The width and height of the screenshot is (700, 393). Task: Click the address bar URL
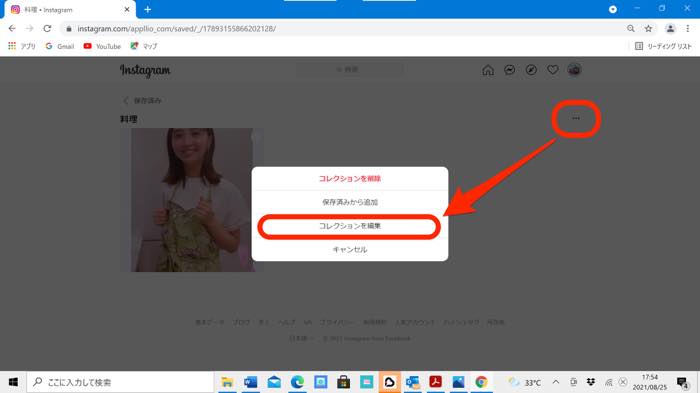click(x=176, y=29)
